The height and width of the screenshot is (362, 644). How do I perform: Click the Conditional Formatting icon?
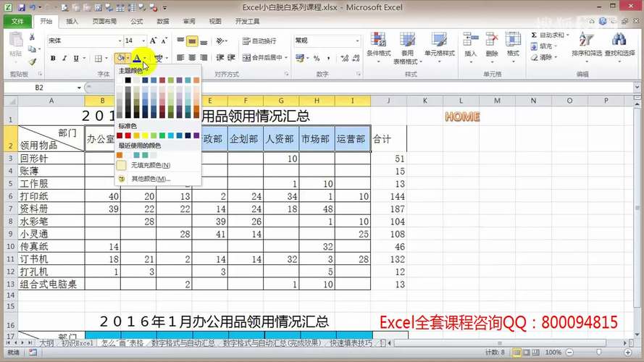click(378, 41)
